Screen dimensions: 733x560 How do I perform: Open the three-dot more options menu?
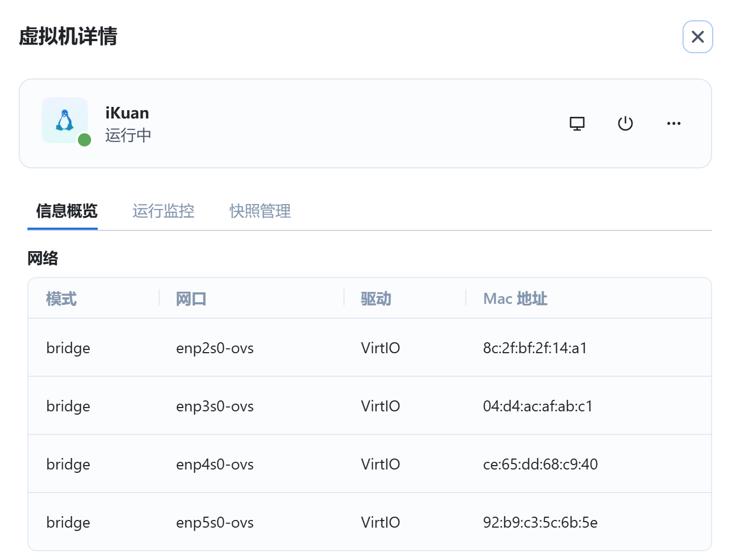click(674, 123)
